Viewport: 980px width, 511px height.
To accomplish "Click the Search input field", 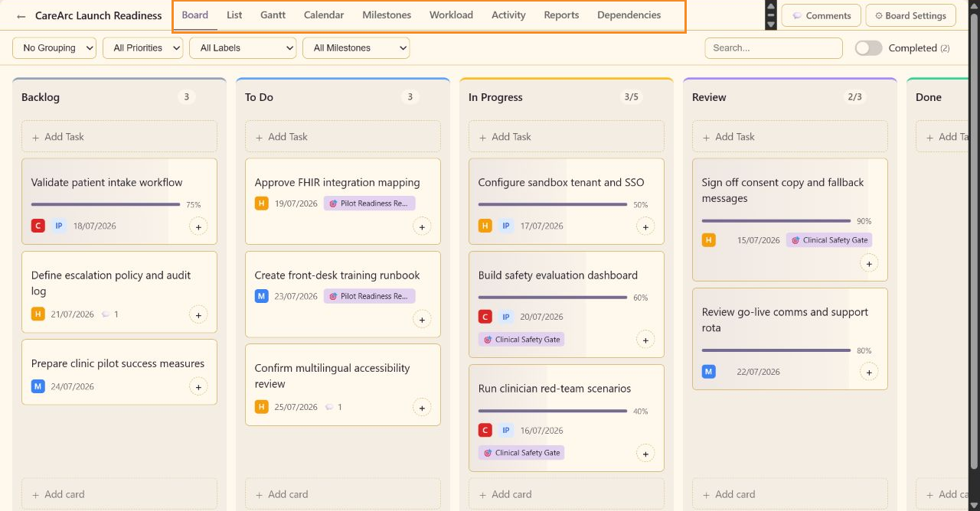I will pos(773,48).
